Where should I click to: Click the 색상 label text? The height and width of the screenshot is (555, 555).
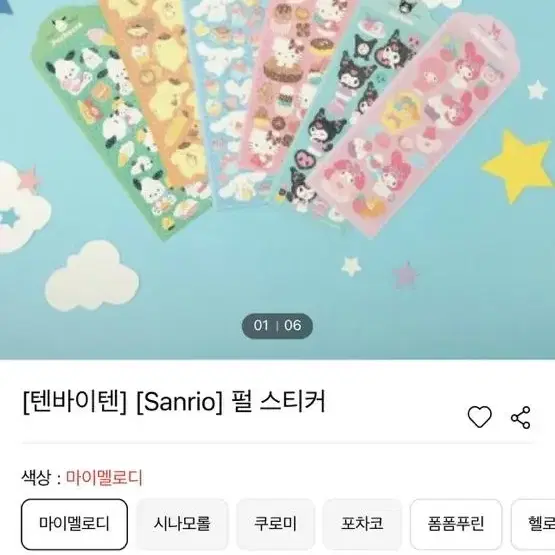36,478
